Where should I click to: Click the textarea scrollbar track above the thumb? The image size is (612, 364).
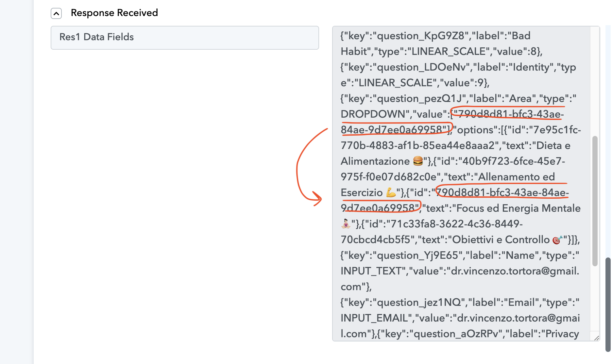click(x=595, y=82)
